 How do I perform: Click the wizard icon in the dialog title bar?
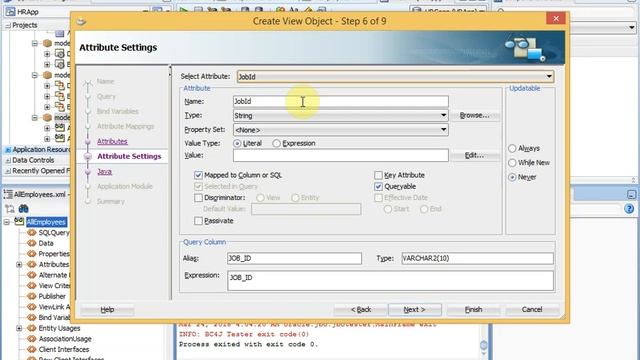tap(81, 21)
